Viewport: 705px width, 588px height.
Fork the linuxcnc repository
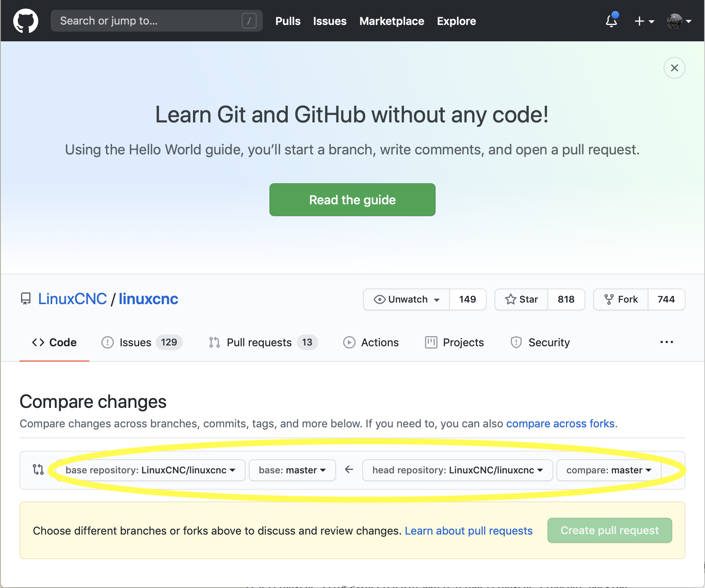pyautogui.click(x=621, y=299)
